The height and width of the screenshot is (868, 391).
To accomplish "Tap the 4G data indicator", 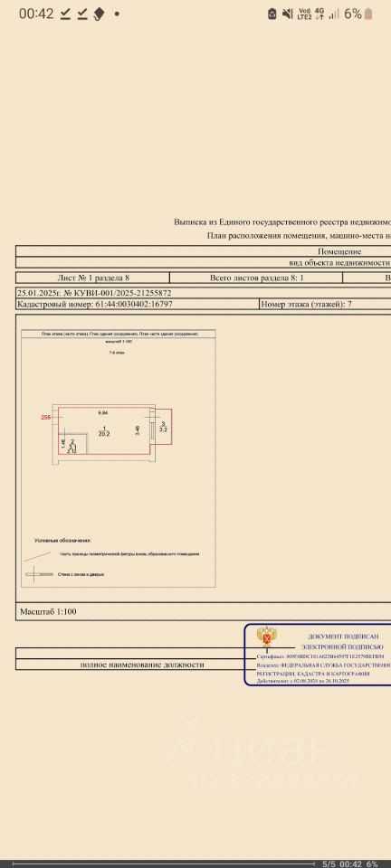I will [319, 14].
